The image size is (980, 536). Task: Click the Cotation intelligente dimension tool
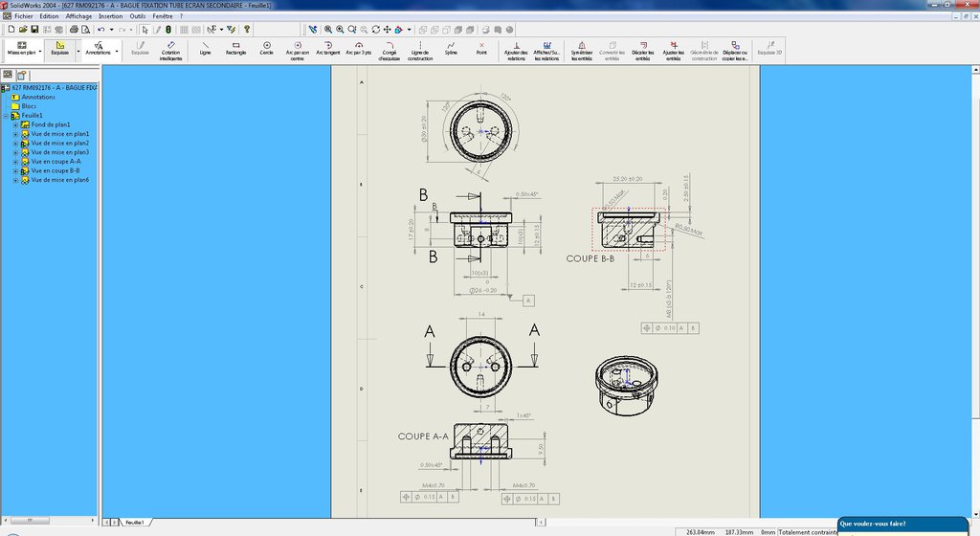(x=170, y=50)
